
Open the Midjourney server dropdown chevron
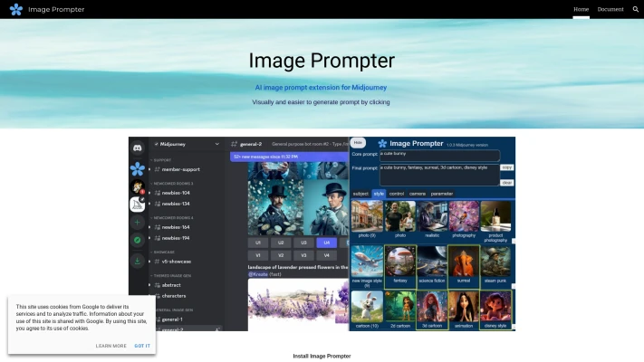216,144
